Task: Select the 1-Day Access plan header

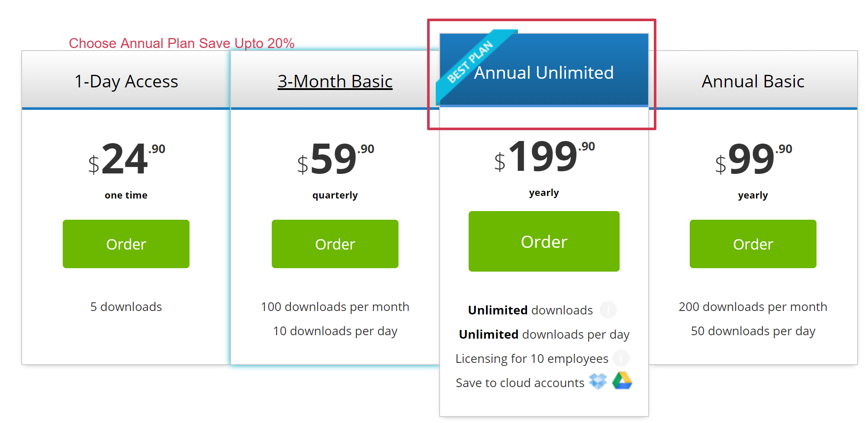Action: pos(126,81)
